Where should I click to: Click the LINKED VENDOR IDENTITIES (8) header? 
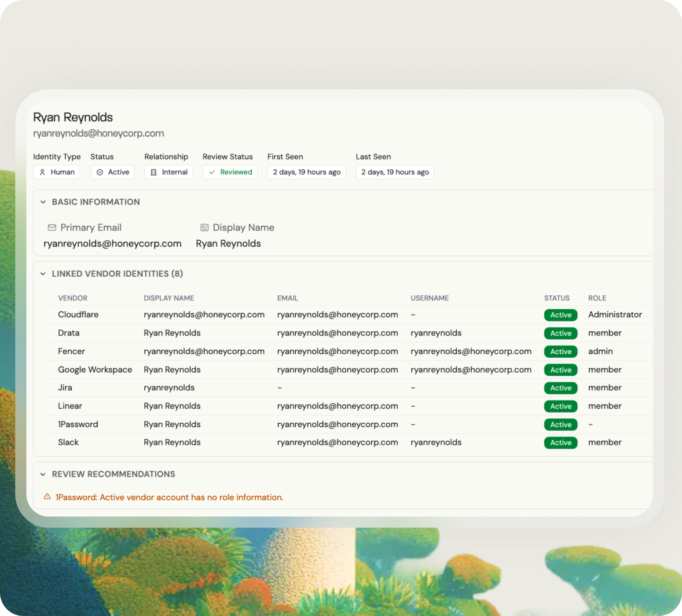[117, 274]
